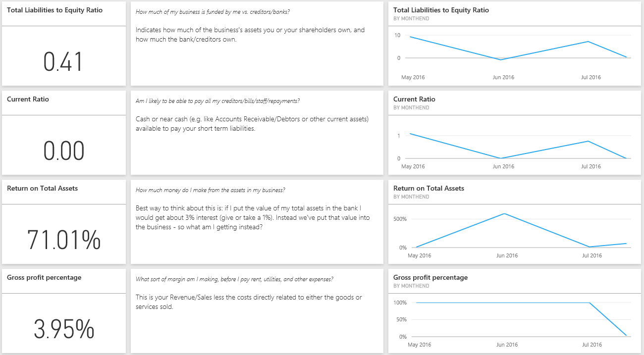Click the 'What sort of margin' question text
Screen dimensions: 644x355
pos(234,279)
